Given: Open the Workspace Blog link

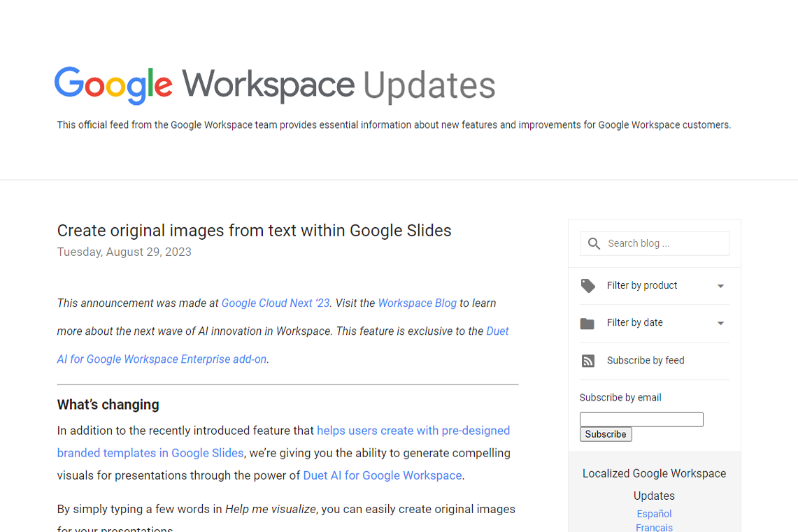Looking at the screenshot, I should pyautogui.click(x=417, y=303).
